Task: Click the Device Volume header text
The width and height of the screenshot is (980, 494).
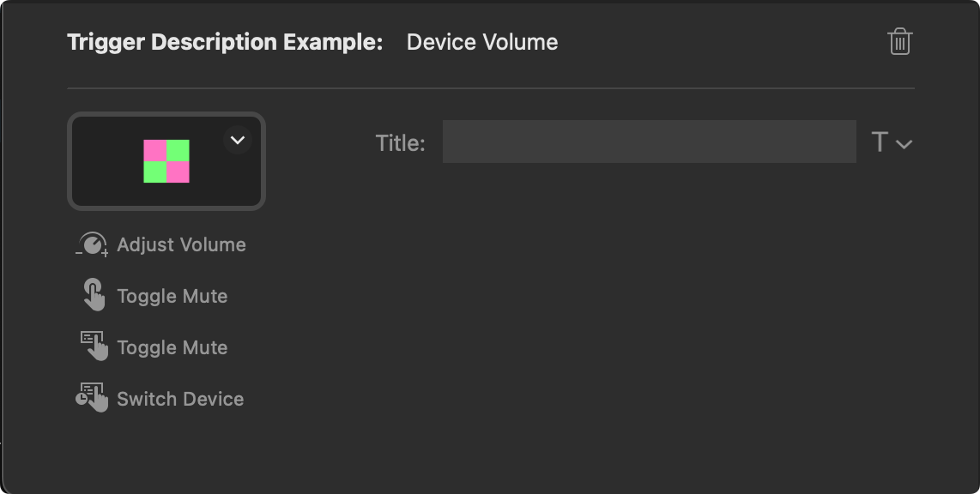Action: pyautogui.click(x=481, y=41)
